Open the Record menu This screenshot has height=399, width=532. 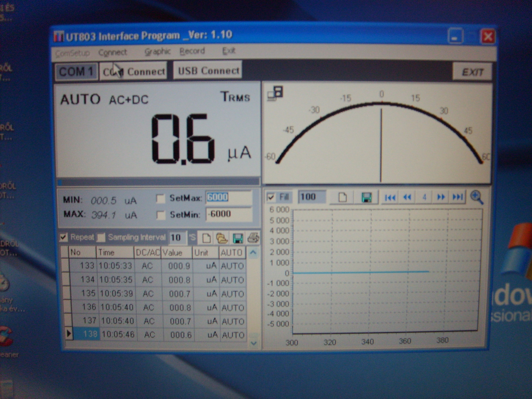[192, 51]
